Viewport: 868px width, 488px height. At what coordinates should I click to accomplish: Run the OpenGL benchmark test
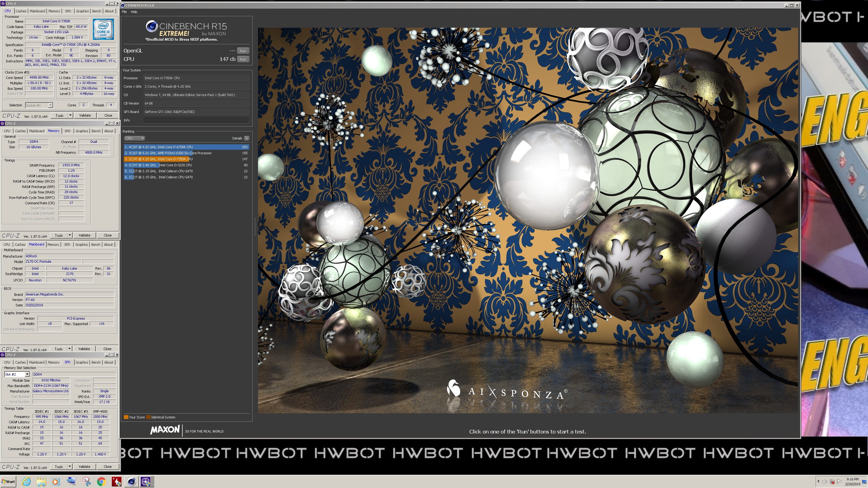point(243,51)
